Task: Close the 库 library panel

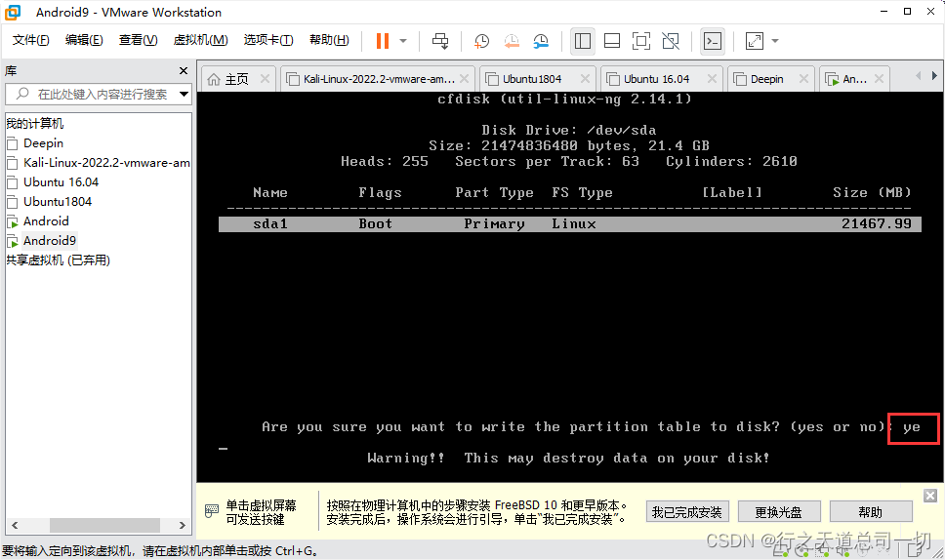Action: click(184, 71)
